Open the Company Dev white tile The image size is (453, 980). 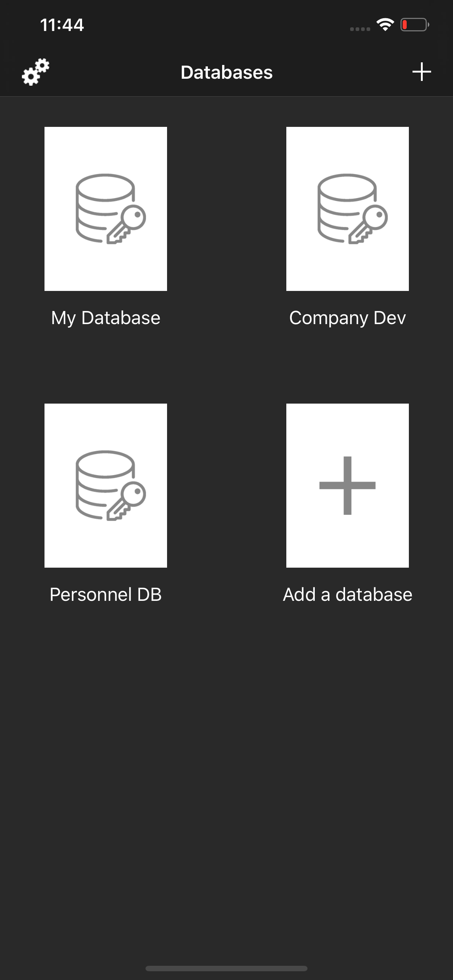[347, 266]
